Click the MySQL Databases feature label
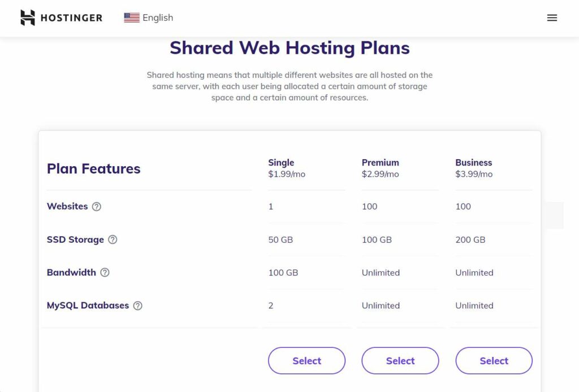This screenshot has width=579, height=392. 88,306
